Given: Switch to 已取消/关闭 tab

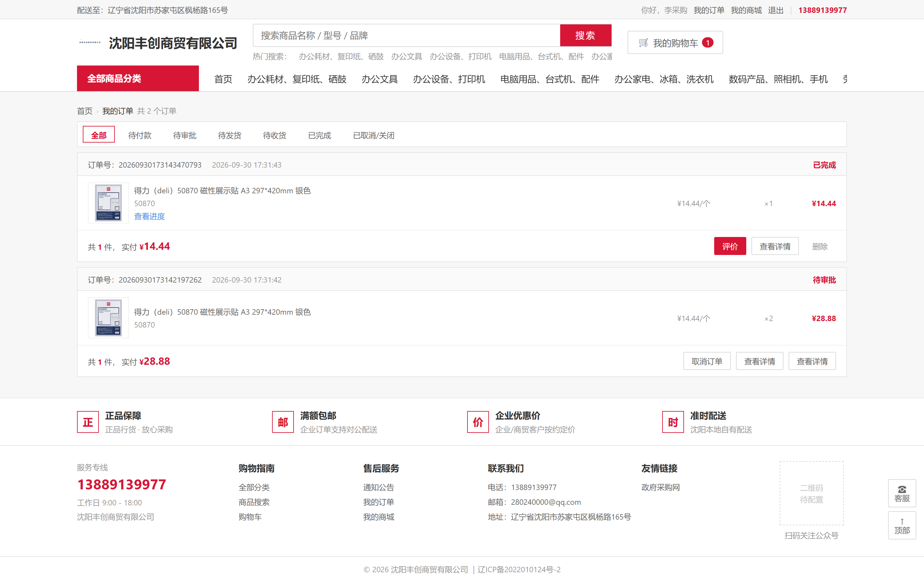Looking at the screenshot, I should coord(373,135).
